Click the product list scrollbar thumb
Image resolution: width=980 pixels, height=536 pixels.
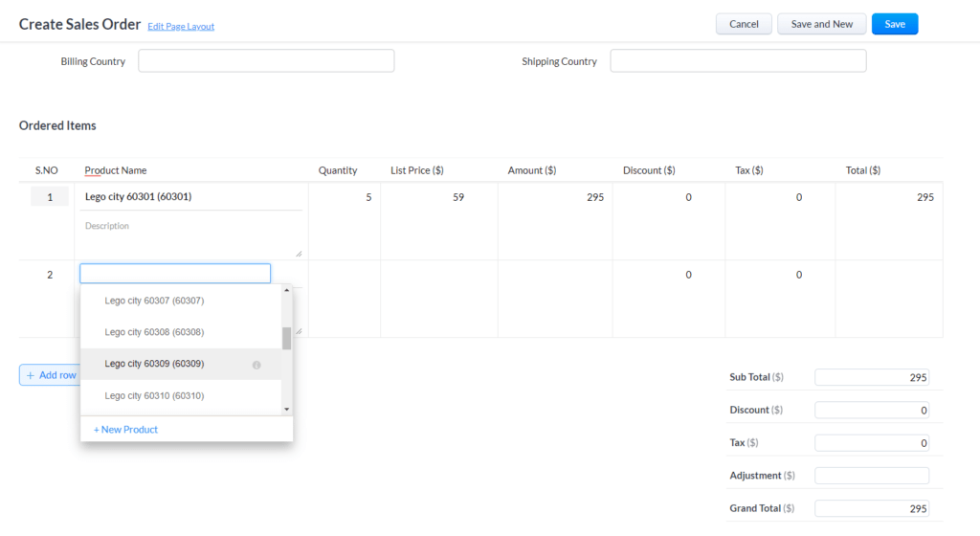pos(287,338)
